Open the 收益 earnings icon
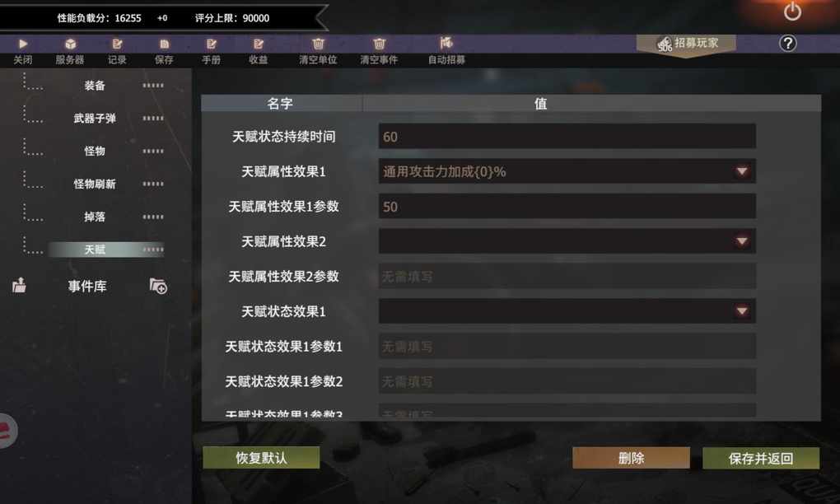 click(x=259, y=44)
